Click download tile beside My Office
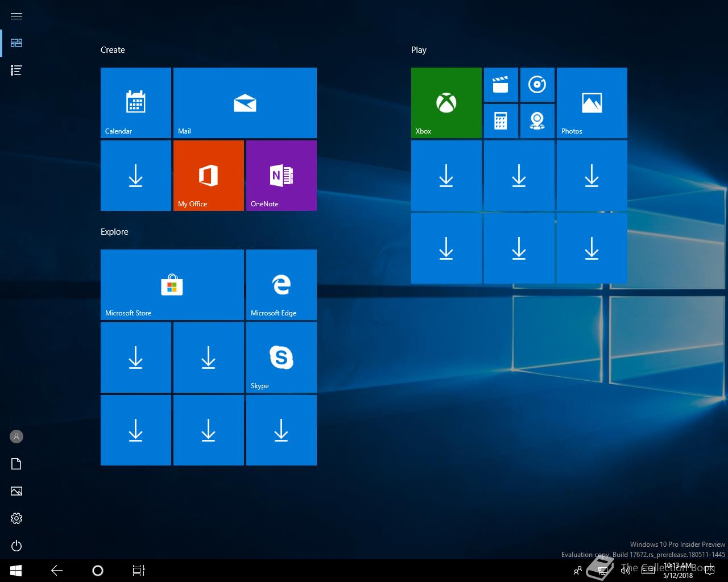The width and height of the screenshot is (728, 582). 136,176
